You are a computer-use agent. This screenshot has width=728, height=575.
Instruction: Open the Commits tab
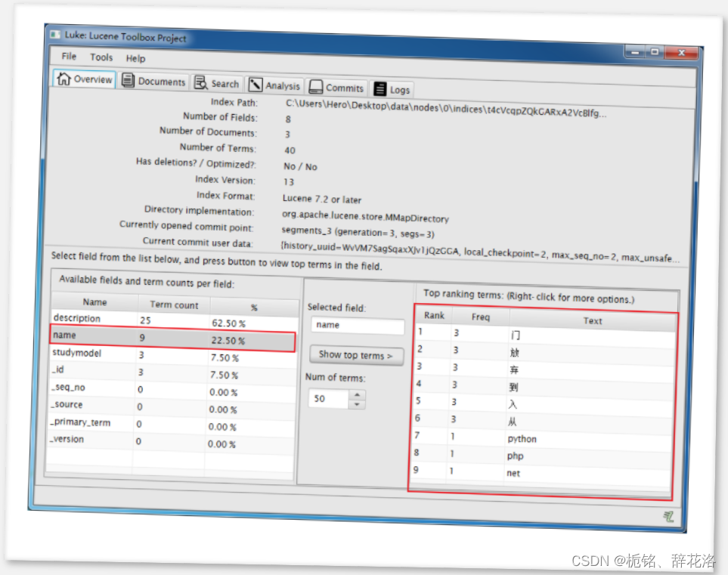click(x=336, y=87)
